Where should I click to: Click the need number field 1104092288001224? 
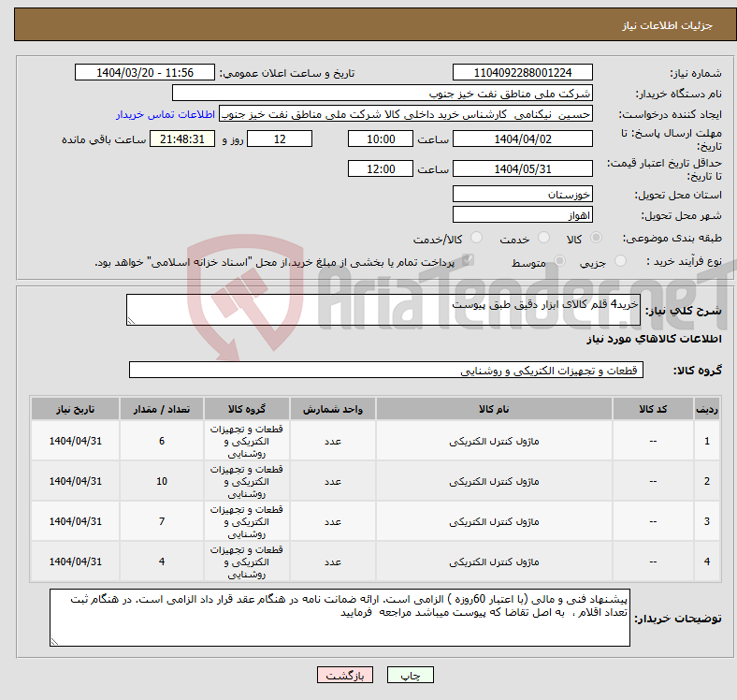(x=523, y=72)
